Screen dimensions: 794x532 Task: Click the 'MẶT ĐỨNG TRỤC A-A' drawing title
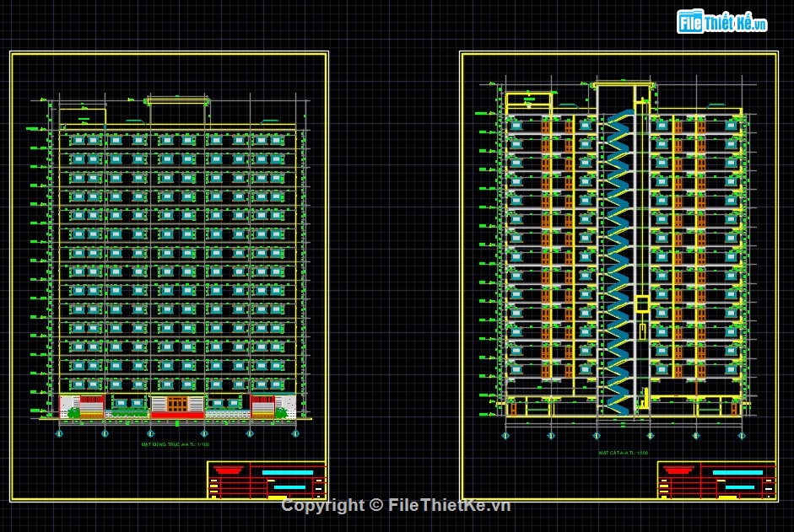pyautogui.click(x=176, y=444)
